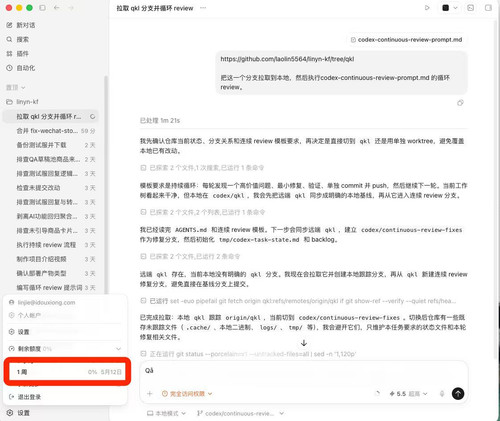Select 个人账户 in the account popup
The height and width of the screenshot is (421, 500).
pyautogui.click(x=29, y=315)
